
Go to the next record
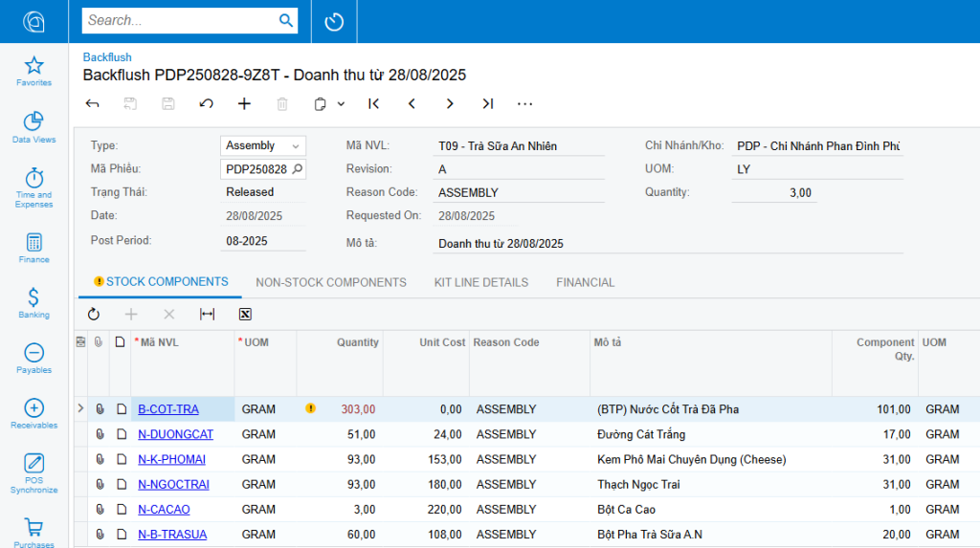450,103
